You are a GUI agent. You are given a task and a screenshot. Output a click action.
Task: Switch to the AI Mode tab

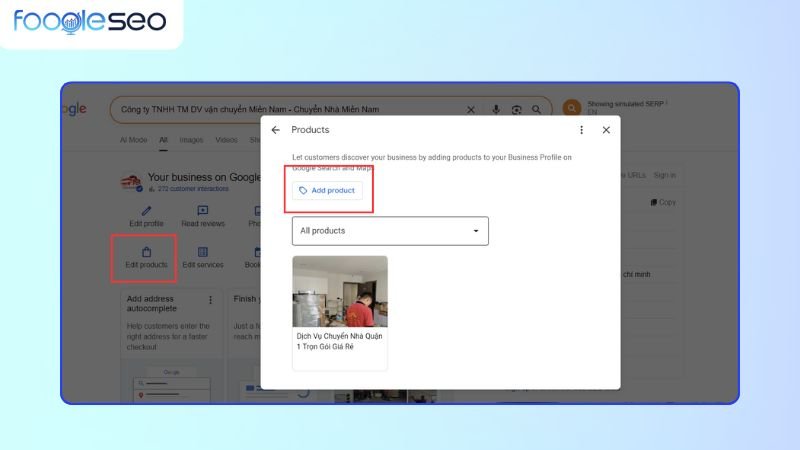click(133, 140)
